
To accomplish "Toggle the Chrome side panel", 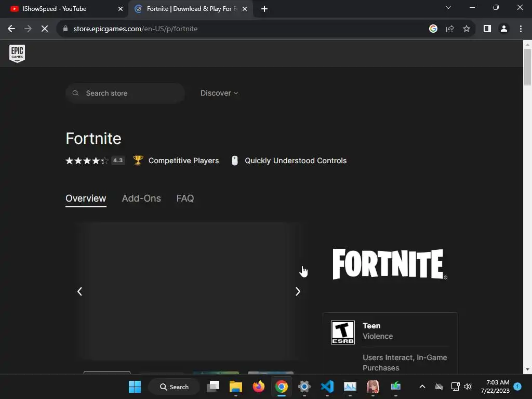I will click(487, 29).
